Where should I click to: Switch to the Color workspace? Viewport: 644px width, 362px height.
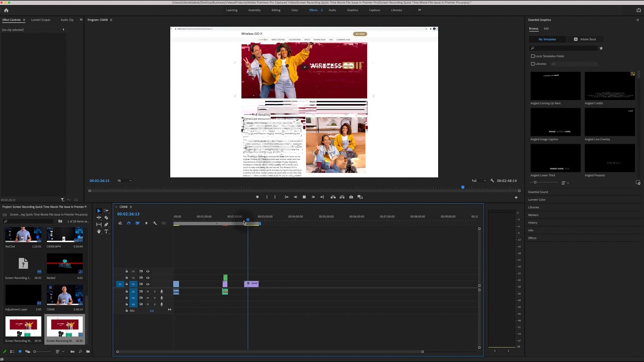[x=295, y=10]
